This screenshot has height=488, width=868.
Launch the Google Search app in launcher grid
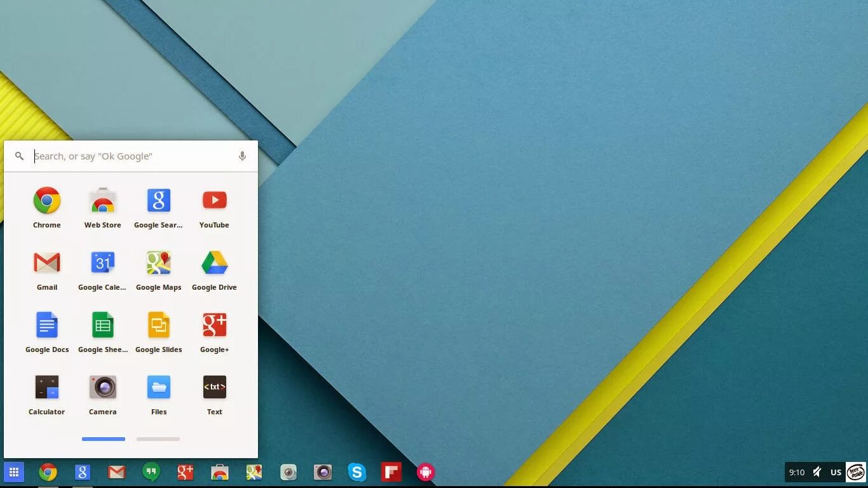pos(159,201)
